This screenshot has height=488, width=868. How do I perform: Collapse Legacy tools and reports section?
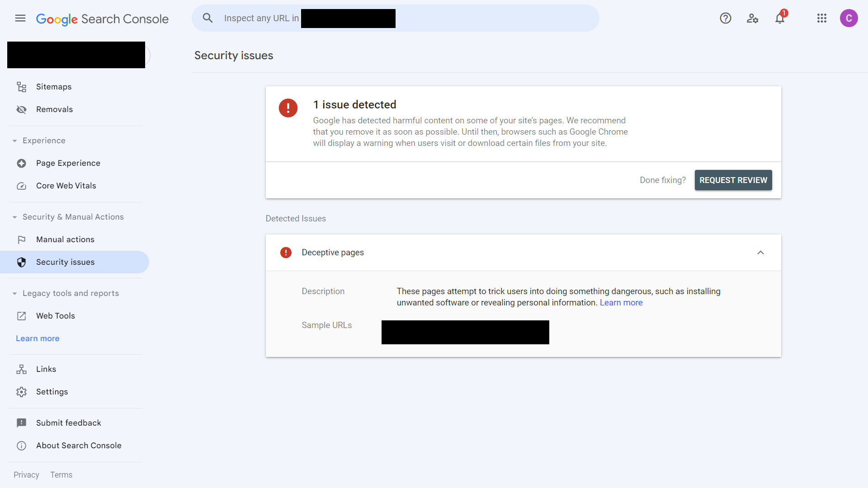click(x=14, y=293)
